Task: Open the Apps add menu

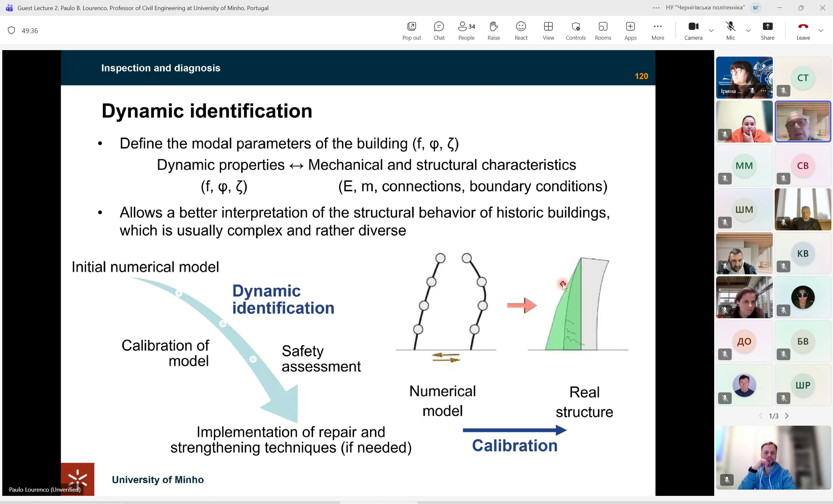Action: click(x=630, y=31)
